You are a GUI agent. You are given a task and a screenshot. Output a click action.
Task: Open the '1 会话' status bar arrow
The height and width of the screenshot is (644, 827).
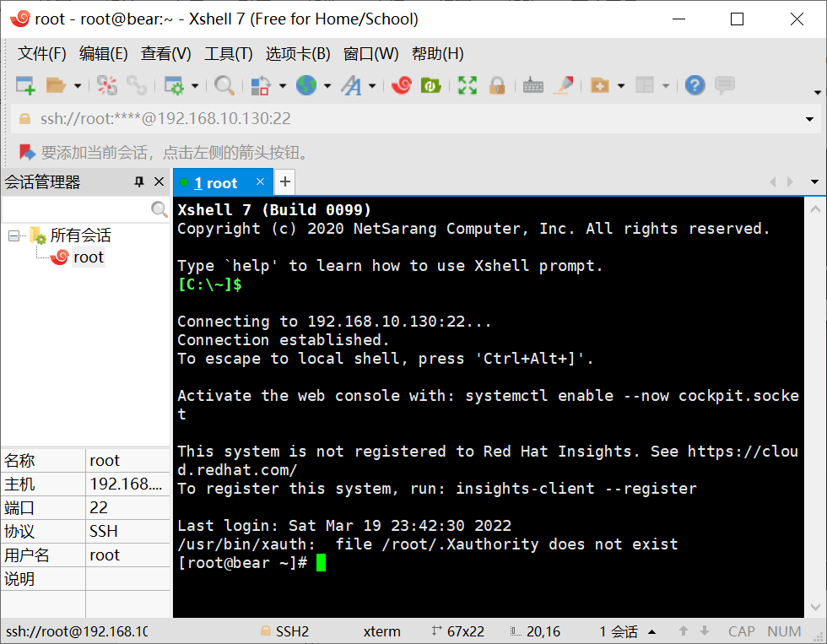point(651,631)
